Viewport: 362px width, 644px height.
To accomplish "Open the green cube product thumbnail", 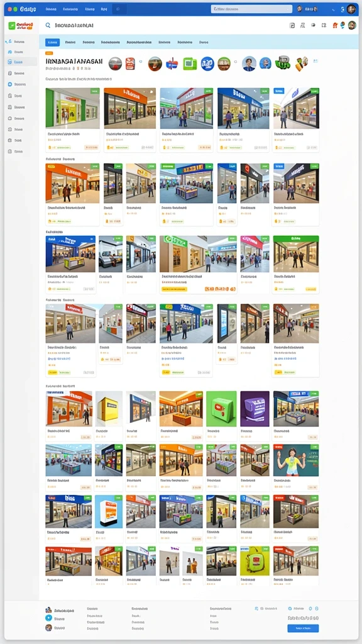I will [221, 409].
